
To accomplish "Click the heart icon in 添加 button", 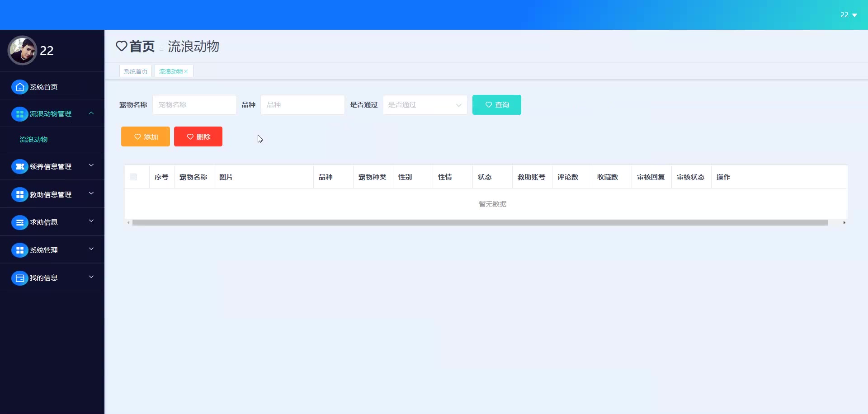I will coord(137,136).
